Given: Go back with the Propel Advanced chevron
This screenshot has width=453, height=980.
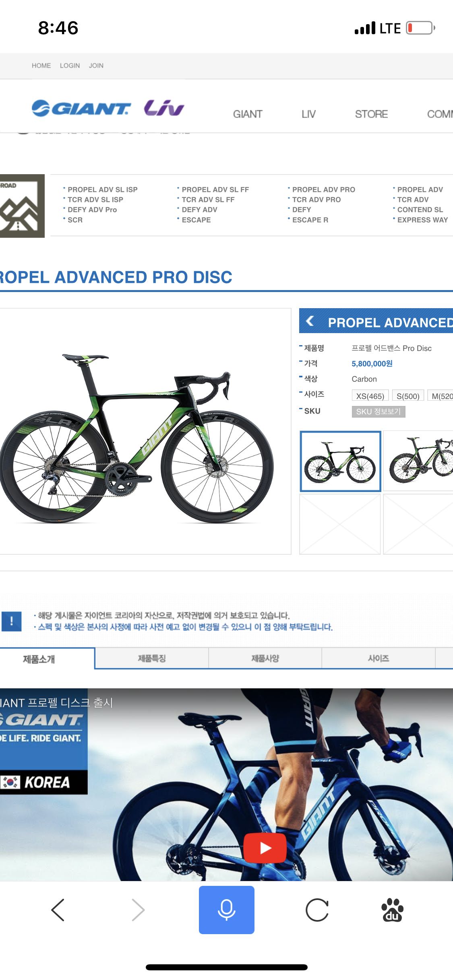Looking at the screenshot, I should click(310, 321).
